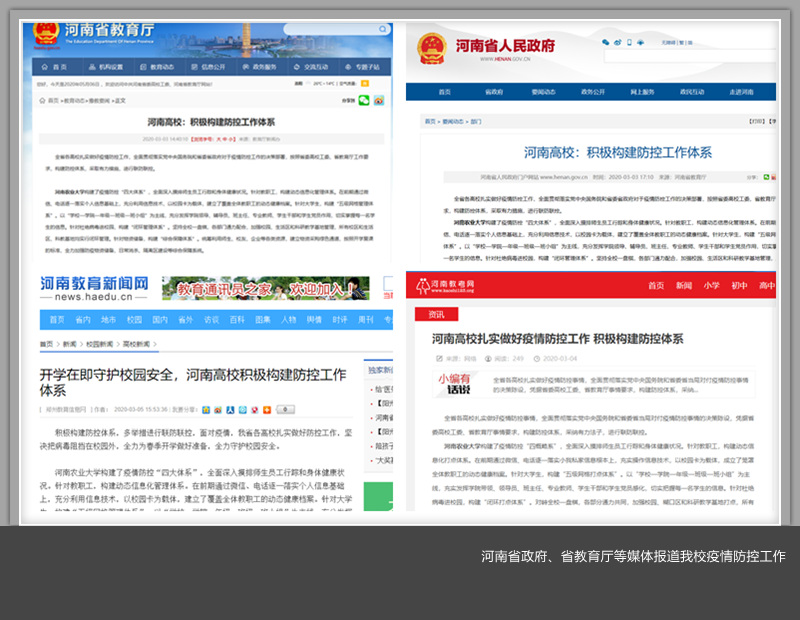800x620 pixels.
Task: Click Weibo share icon beside the WeChat icon
Action: [x=379, y=101]
